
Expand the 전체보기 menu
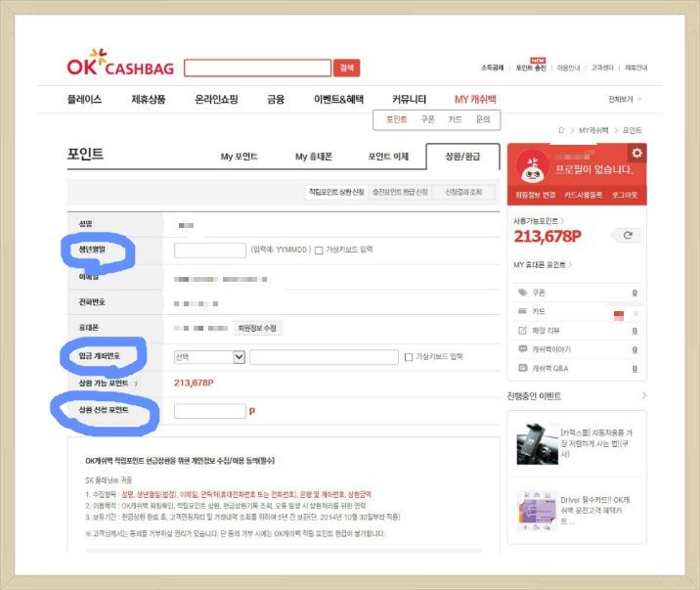pyautogui.click(x=625, y=99)
